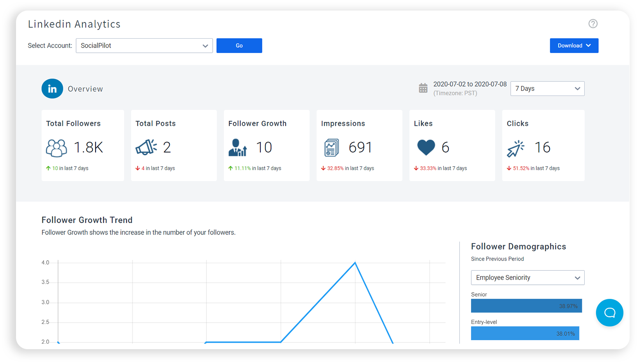639x364 pixels.
Task: Click the 6 likes value
Action: point(445,147)
